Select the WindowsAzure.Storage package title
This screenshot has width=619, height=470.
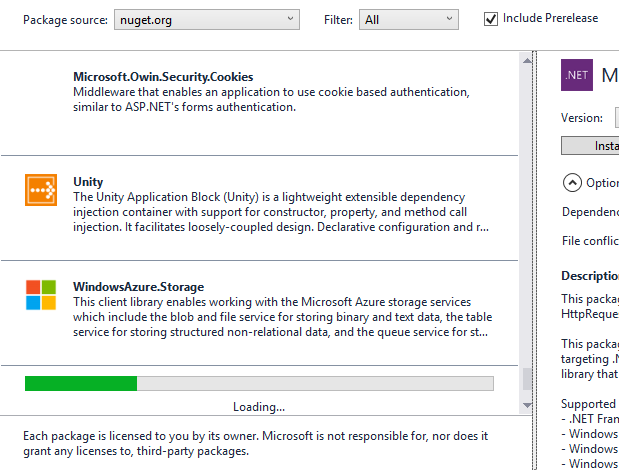click(x=139, y=286)
